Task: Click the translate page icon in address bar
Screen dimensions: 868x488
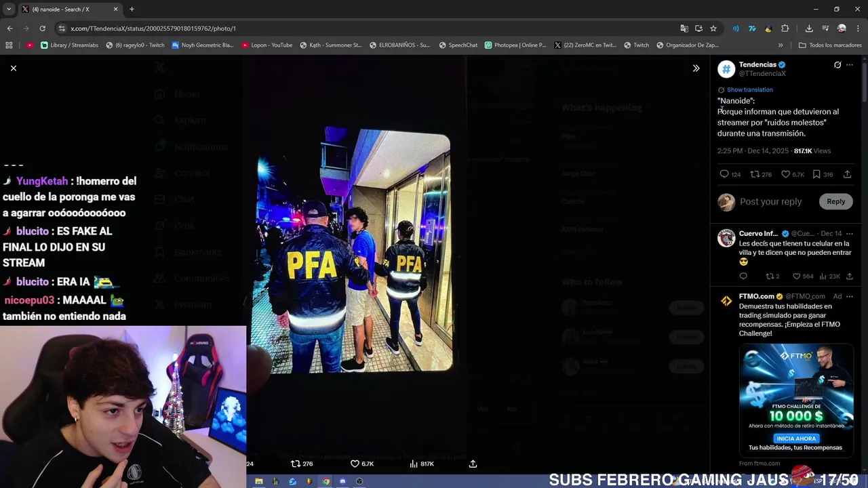Action: [684, 28]
